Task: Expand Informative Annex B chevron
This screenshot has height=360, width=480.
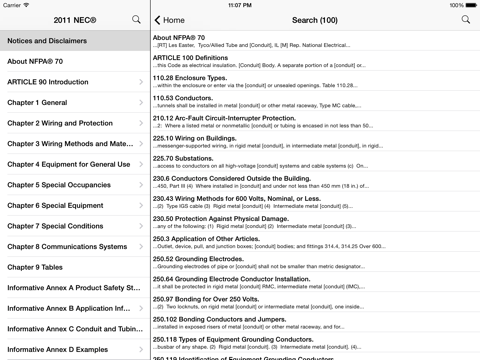Action: click(141, 308)
